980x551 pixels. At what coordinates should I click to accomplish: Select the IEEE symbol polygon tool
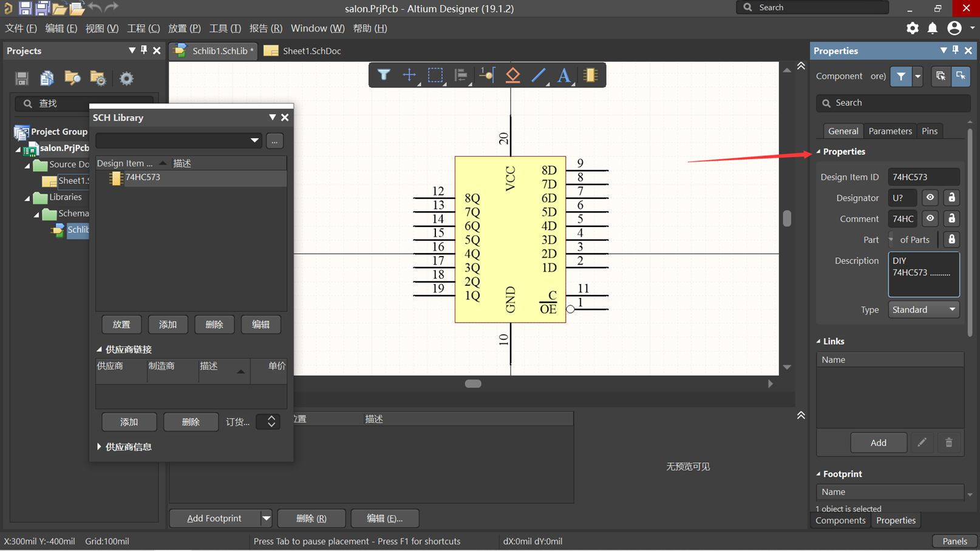click(513, 75)
